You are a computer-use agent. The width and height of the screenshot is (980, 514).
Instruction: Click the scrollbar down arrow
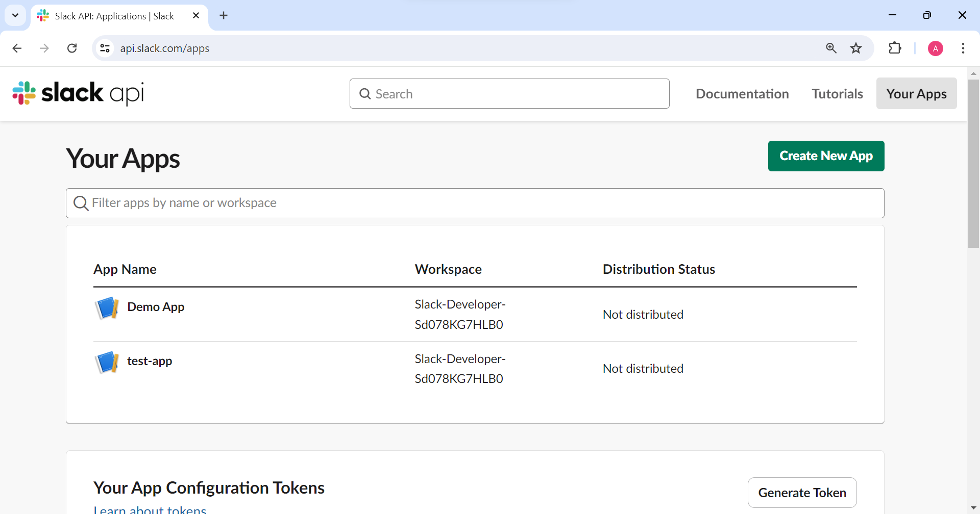pos(973,508)
